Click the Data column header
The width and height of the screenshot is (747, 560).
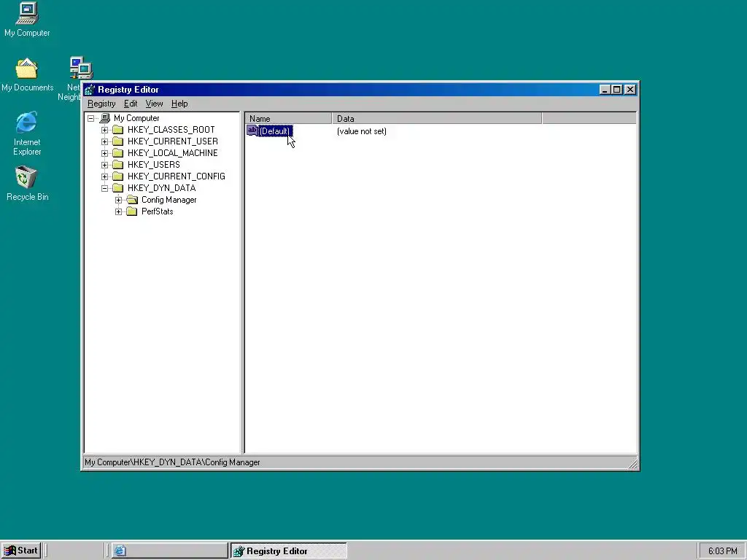pyautogui.click(x=437, y=119)
